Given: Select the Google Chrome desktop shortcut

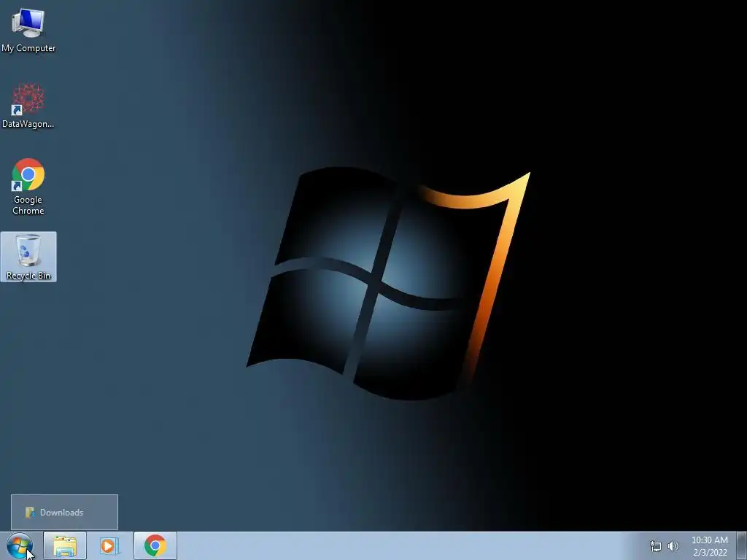Looking at the screenshot, I should click(28, 187).
